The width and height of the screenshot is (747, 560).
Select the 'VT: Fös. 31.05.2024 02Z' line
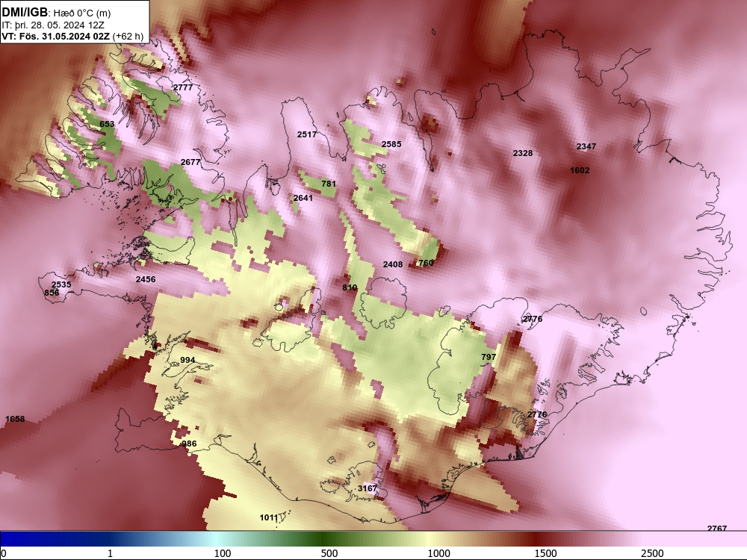point(56,36)
